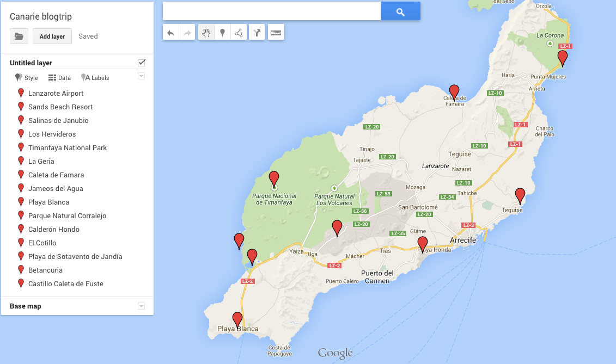Click the list pin icon beside Caleta de Famara
The image size is (616, 364).
(x=21, y=175)
